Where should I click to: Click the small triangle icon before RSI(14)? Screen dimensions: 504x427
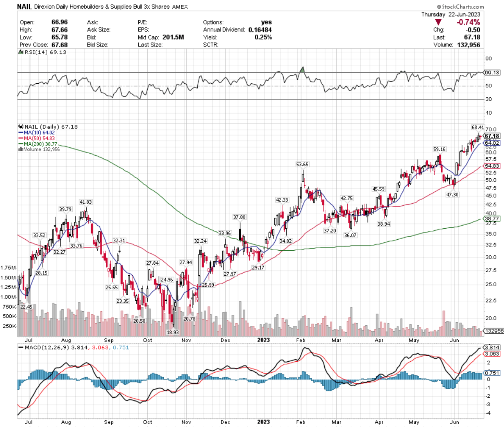coord(21,52)
